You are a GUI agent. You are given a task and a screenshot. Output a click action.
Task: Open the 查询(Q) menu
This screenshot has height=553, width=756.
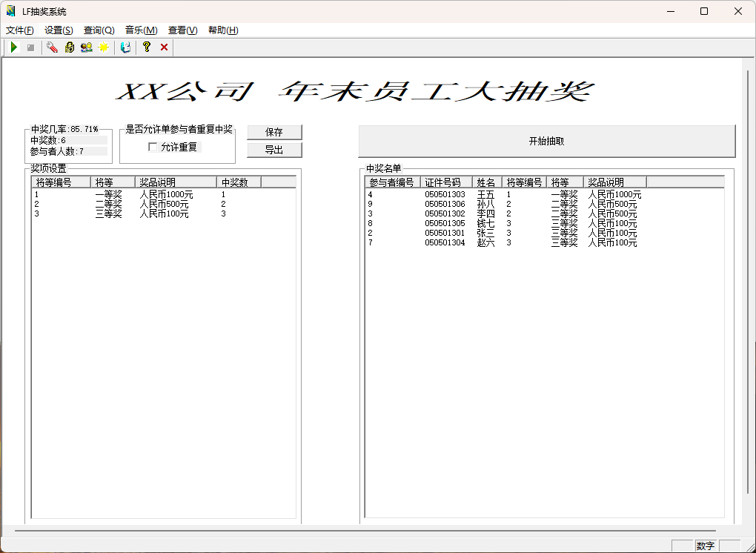(99, 30)
